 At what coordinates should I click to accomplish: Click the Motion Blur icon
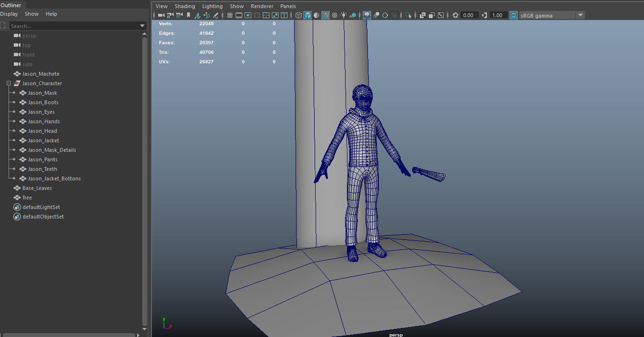[376, 15]
